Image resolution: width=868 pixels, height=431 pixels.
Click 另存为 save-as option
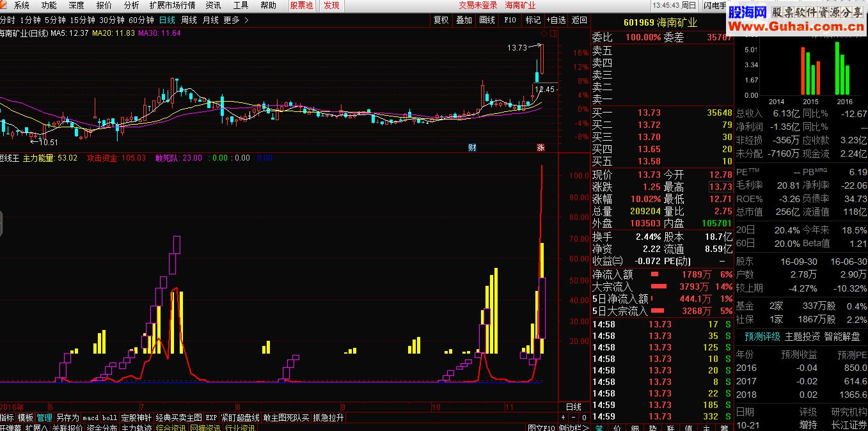point(68,418)
